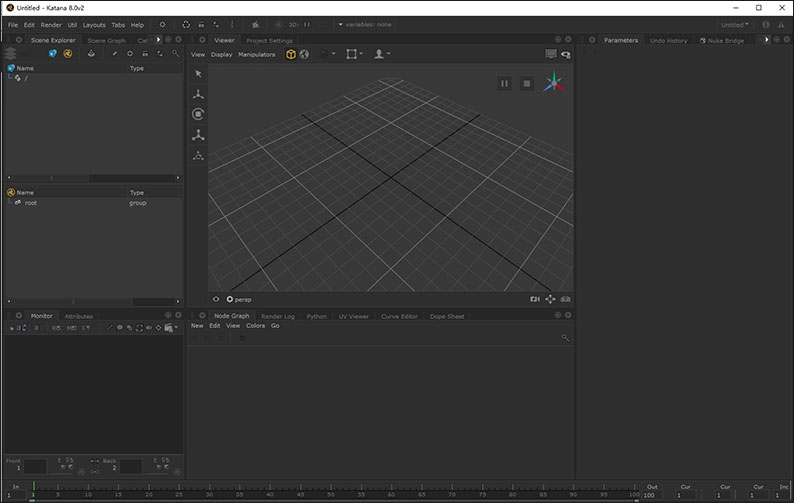The width and height of the screenshot is (794, 503).
Task: Click the Colors menu in Node Graph
Action: (x=256, y=326)
